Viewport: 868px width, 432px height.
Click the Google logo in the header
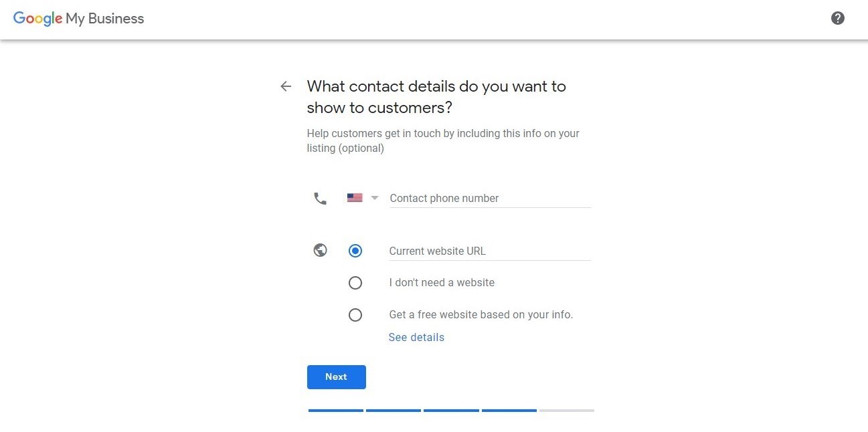(37, 18)
